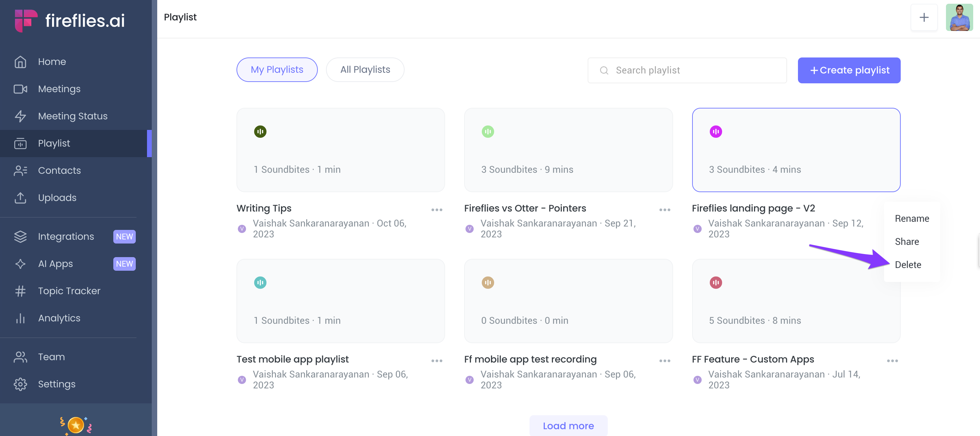Viewport: 980px width, 436px height.
Task: Click the Ff mobile app test recording title
Action: (530, 359)
